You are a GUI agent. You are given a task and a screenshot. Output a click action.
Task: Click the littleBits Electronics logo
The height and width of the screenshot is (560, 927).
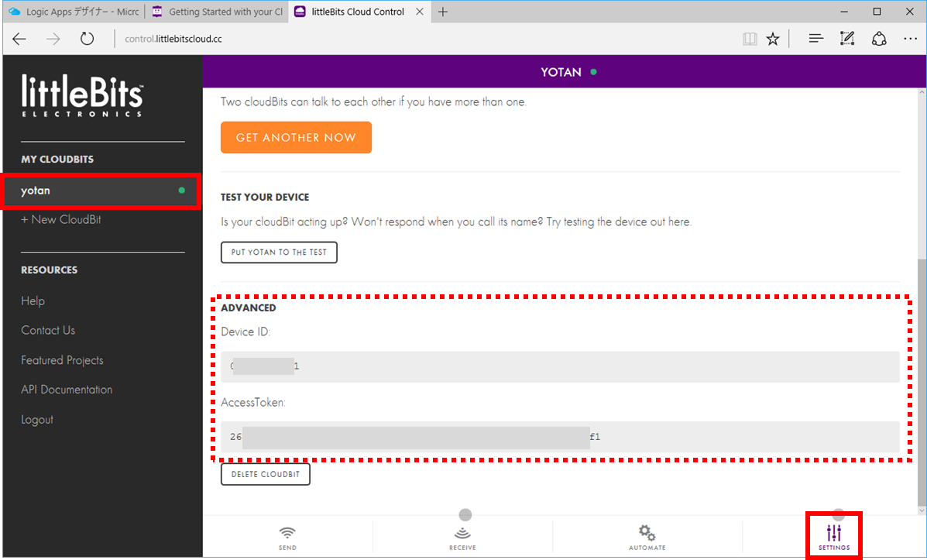point(82,95)
